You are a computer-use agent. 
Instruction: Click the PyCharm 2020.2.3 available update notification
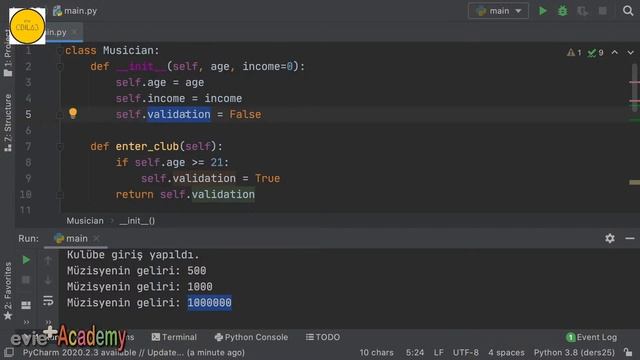[133, 353]
